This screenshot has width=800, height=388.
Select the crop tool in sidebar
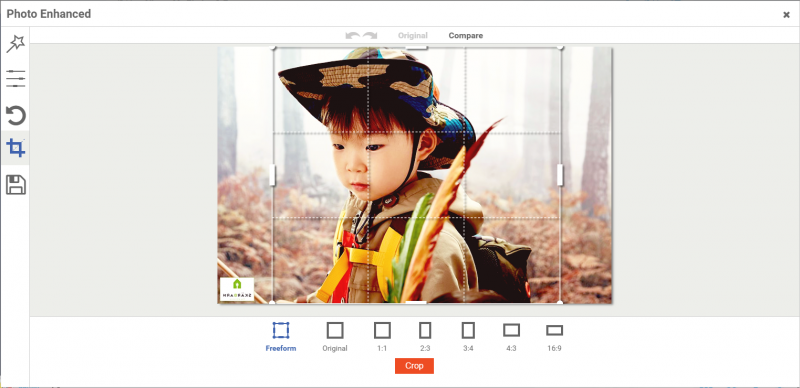15,148
